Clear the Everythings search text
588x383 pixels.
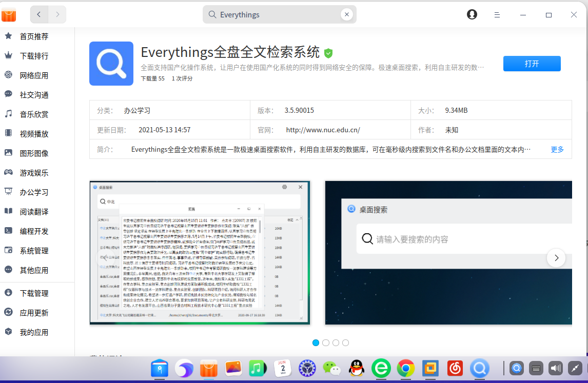346,15
